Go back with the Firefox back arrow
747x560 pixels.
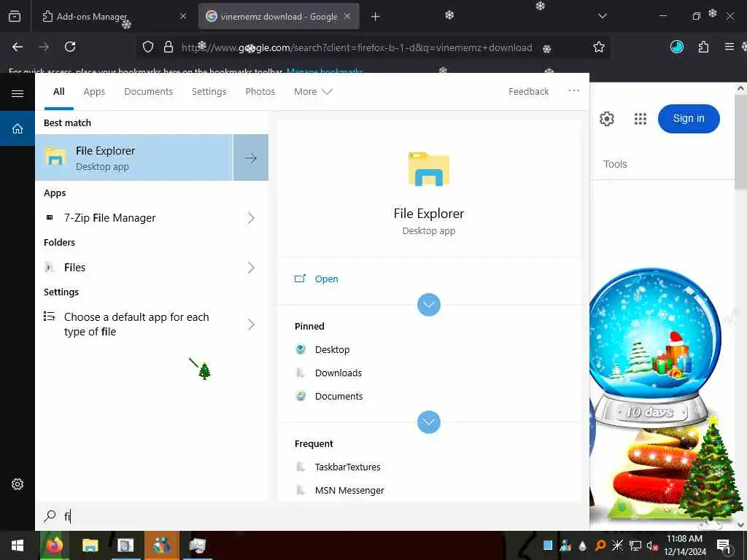pos(18,47)
